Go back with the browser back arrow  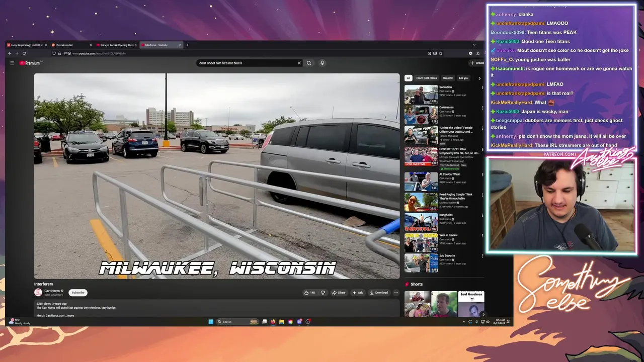coord(10,53)
